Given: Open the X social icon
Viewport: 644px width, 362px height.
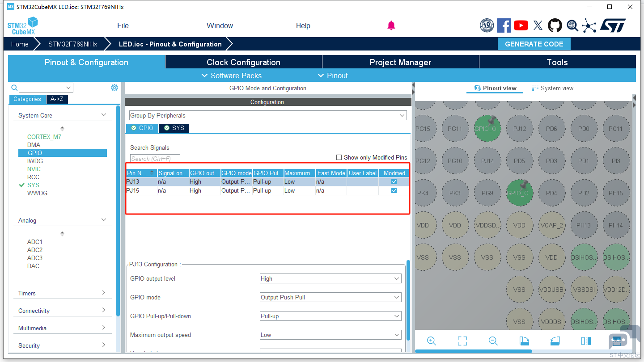Looking at the screenshot, I should pos(538,25).
